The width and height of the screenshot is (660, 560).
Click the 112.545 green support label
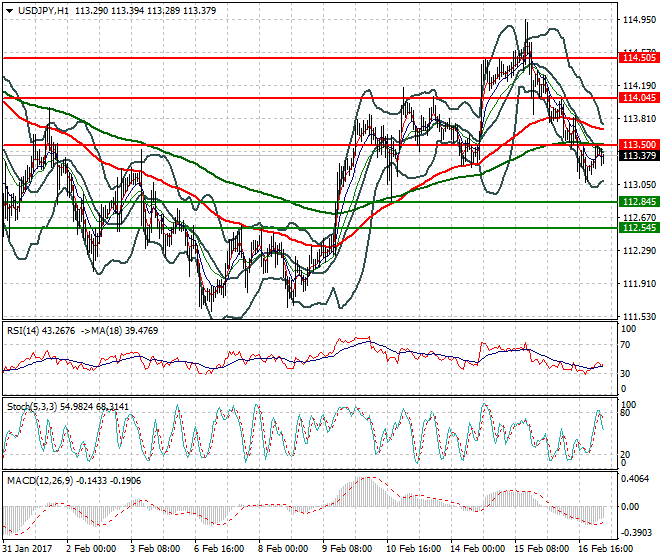pyautogui.click(x=639, y=228)
